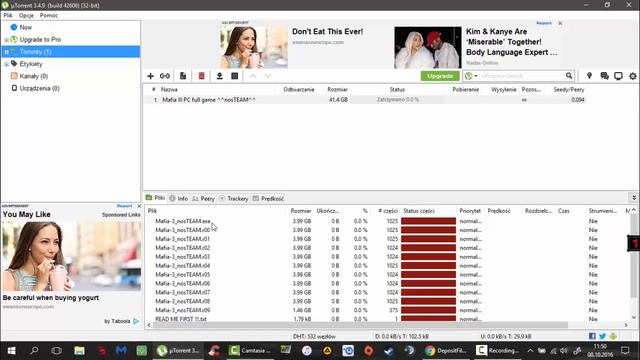The height and width of the screenshot is (360, 640).
Task: Open preferences gear icon
Action: click(x=633, y=76)
